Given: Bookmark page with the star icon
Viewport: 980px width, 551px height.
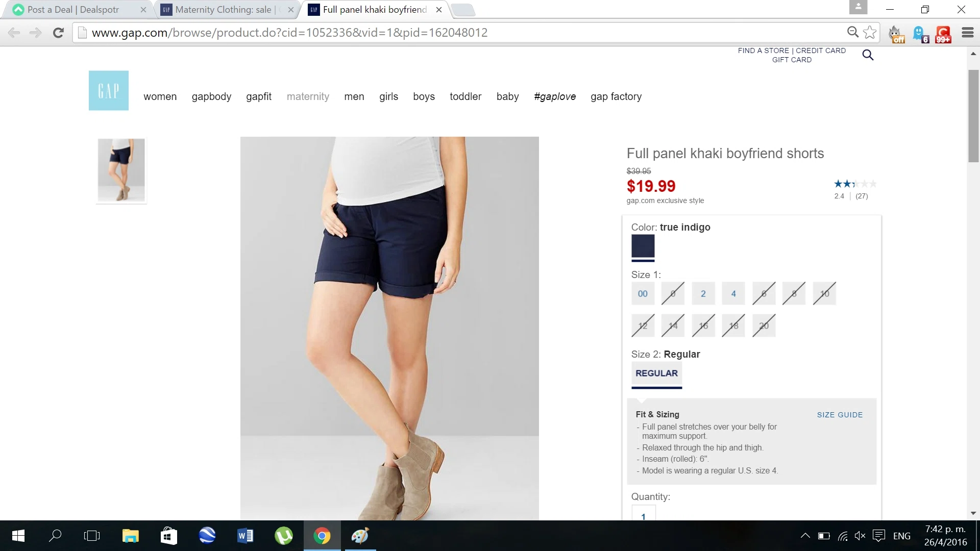Looking at the screenshot, I should (870, 33).
